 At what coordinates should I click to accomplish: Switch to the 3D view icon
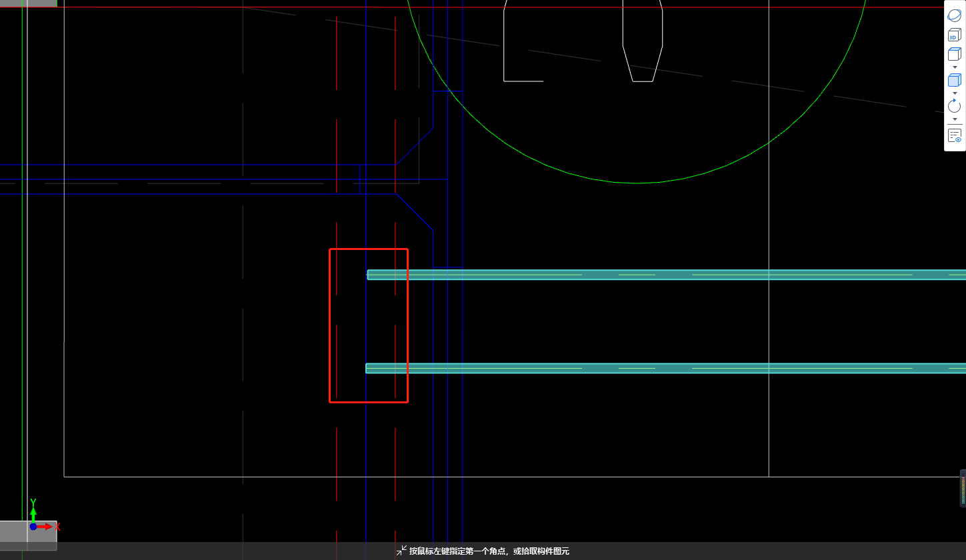click(x=955, y=35)
